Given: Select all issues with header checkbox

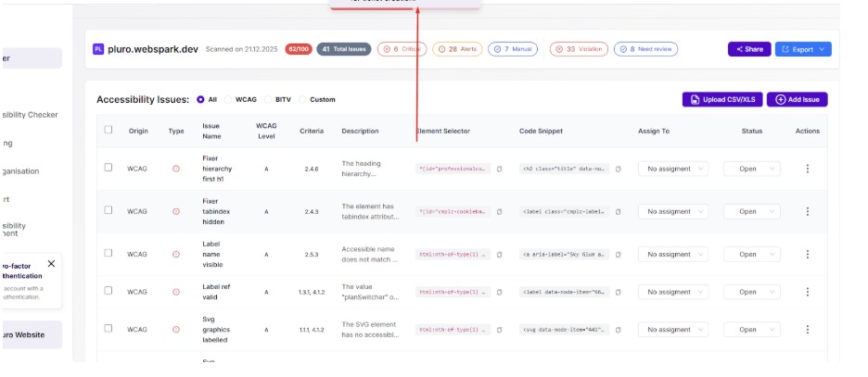Looking at the screenshot, I should [x=108, y=131].
